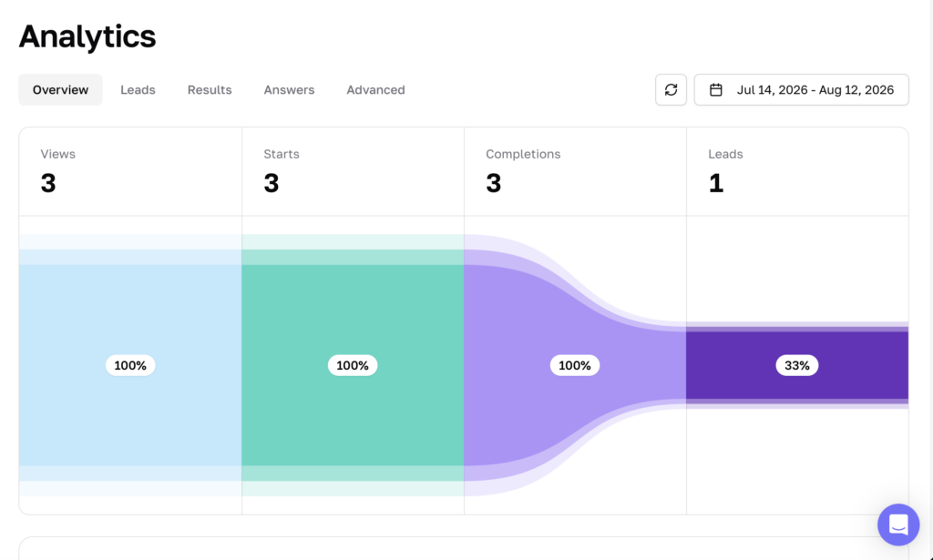The image size is (933, 560).
Task: Open the Advanced tab
Action: [375, 90]
